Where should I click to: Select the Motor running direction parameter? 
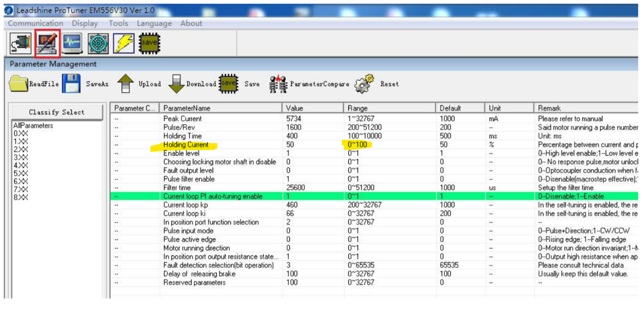197,248
